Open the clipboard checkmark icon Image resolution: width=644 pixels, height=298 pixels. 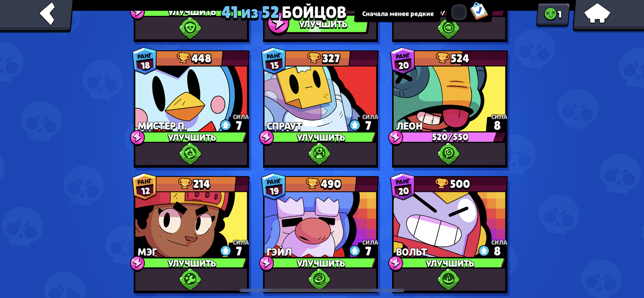(x=478, y=11)
